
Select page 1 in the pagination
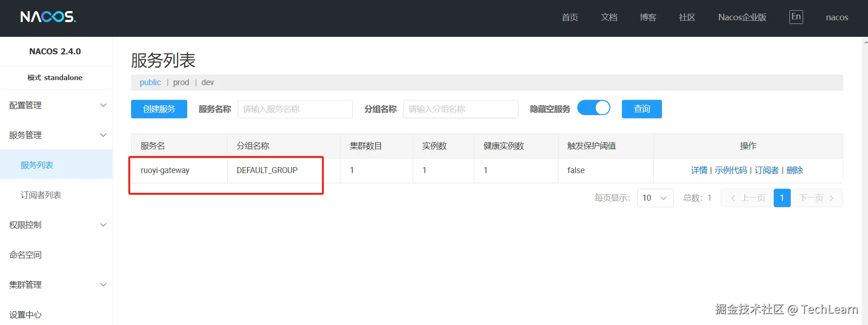tap(782, 198)
